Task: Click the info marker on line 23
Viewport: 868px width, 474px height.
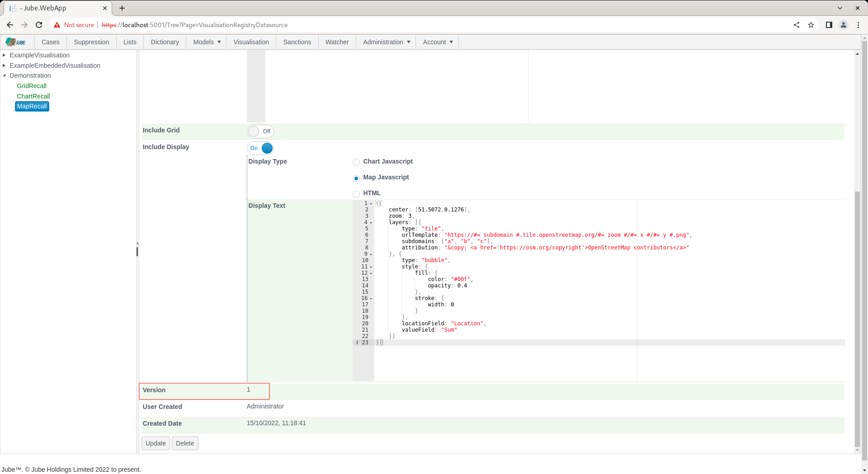Action: pyautogui.click(x=357, y=343)
